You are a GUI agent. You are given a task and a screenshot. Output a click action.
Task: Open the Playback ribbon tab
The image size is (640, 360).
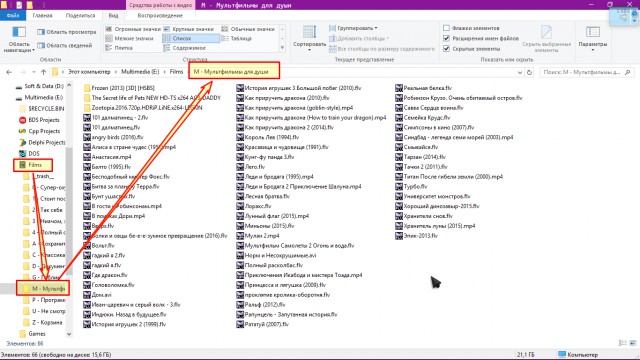pyautogui.click(x=160, y=16)
